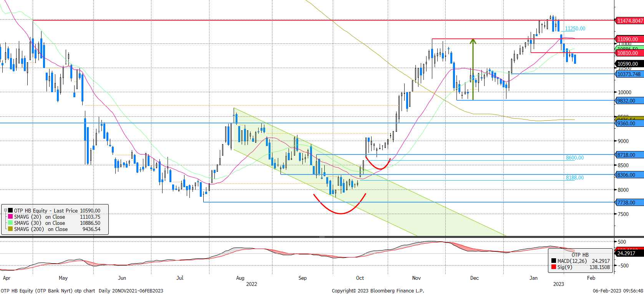The width and height of the screenshot is (644, 294).
Task: Click timestamp 06-Feb-2023 09:56:48
Action: pyautogui.click(x=618, y=291)
